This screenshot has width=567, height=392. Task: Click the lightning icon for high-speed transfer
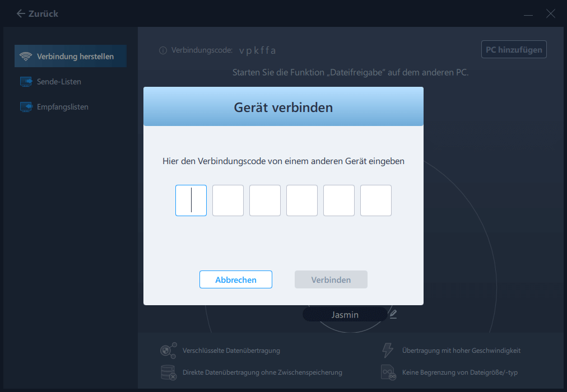tap(387, 350)
